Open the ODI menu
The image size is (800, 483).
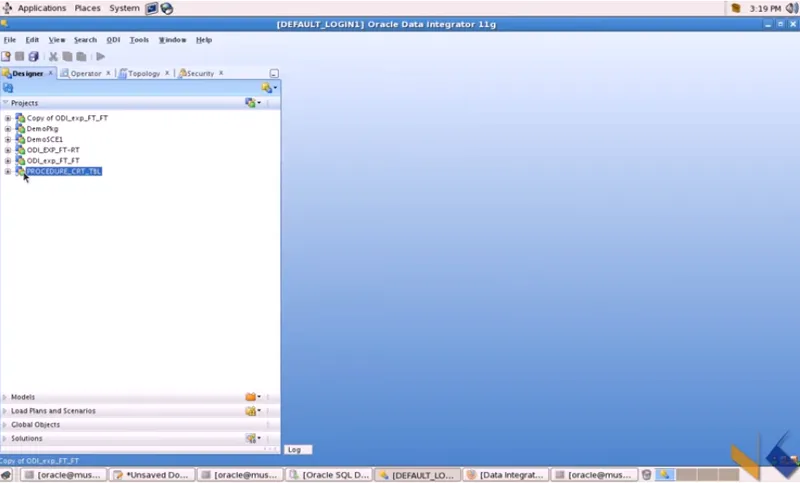[113, 40]
